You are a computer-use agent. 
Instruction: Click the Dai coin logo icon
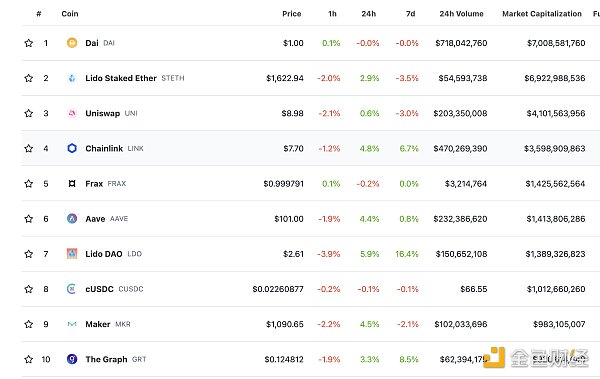pos(72,43)
